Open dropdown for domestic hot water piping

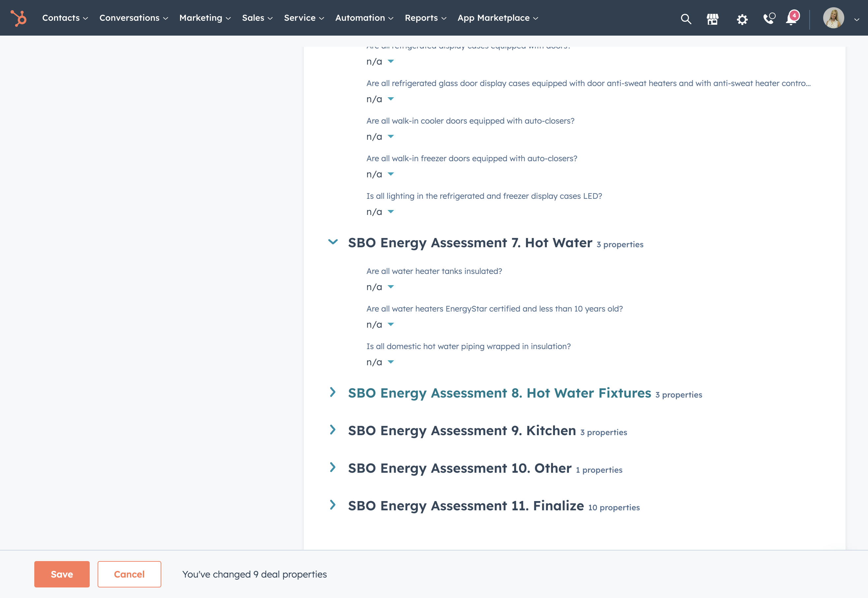[x=380, y=362]
